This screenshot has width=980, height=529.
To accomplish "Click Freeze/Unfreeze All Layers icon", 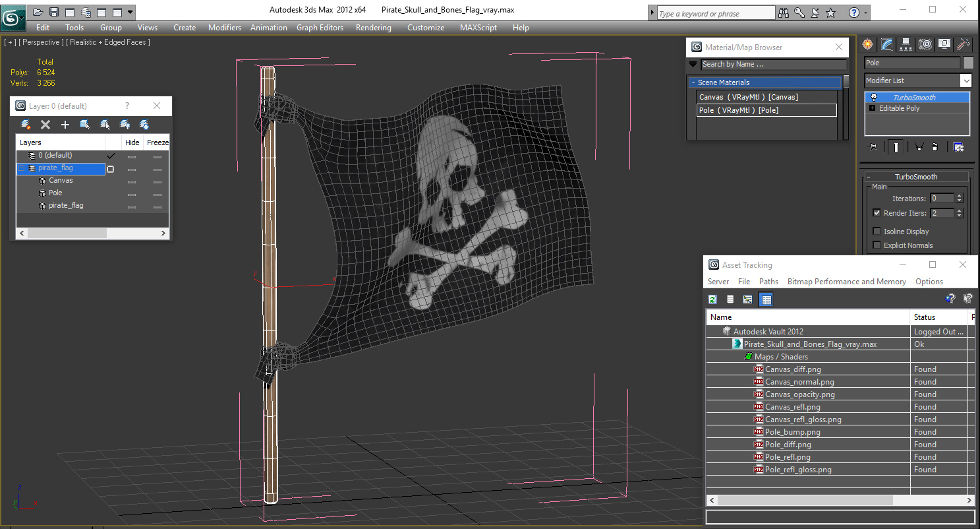I will 144,124.
